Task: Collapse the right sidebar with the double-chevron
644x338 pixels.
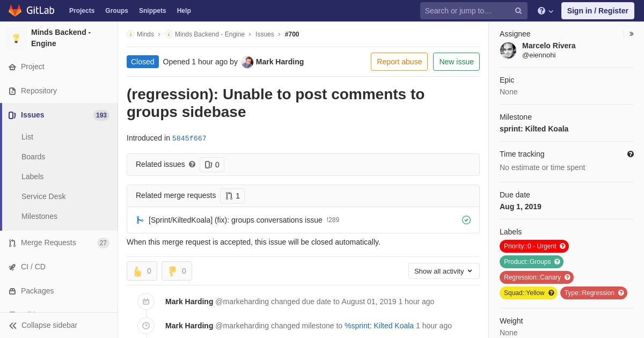Action: [631, 34]
